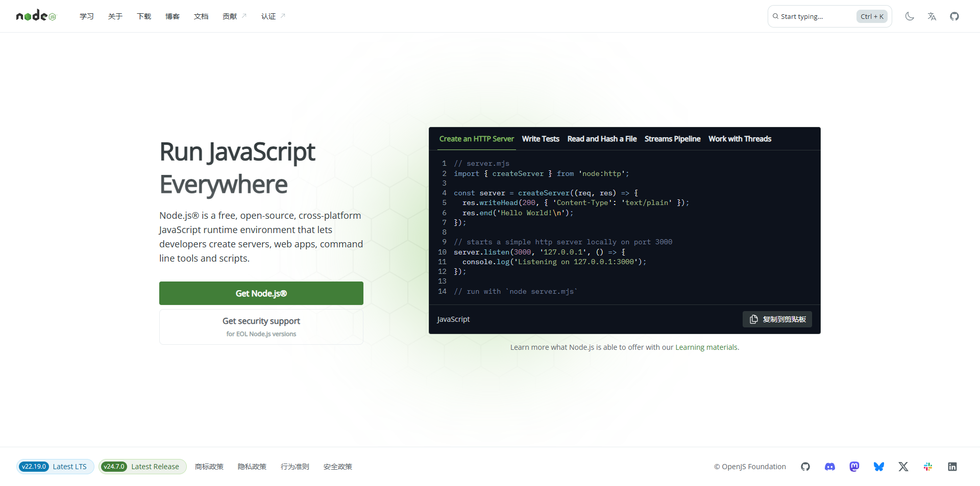Click the Run JavaScript Everywhere heading
This screenshot has height=486, width=980.
coord(237,168)
